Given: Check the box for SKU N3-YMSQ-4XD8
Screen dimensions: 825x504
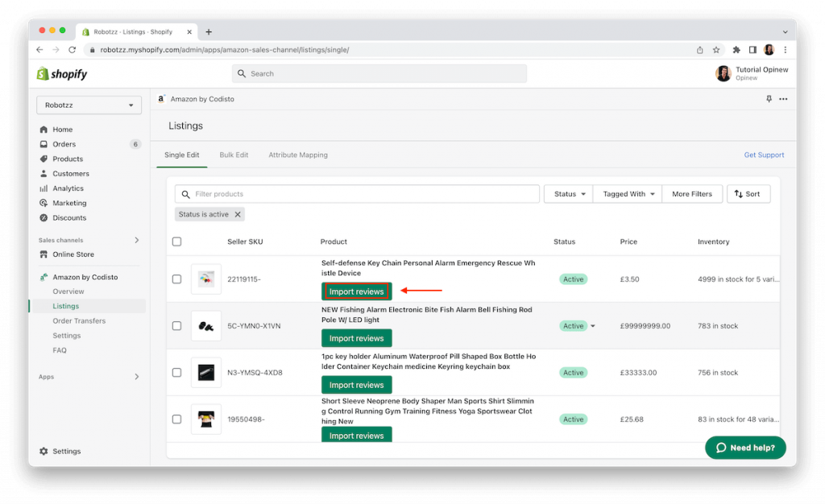Looking at the screenshot, I should point(176,373).
